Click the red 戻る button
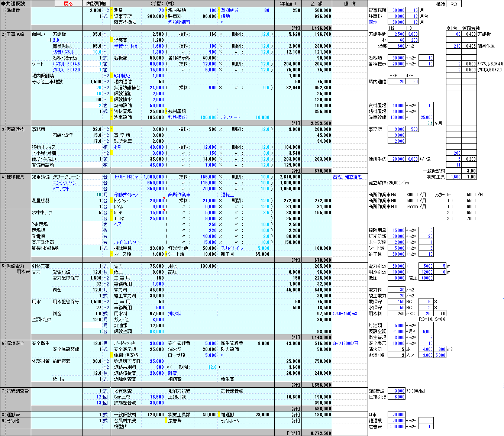The image size is (504, 436). coord(68,3)
